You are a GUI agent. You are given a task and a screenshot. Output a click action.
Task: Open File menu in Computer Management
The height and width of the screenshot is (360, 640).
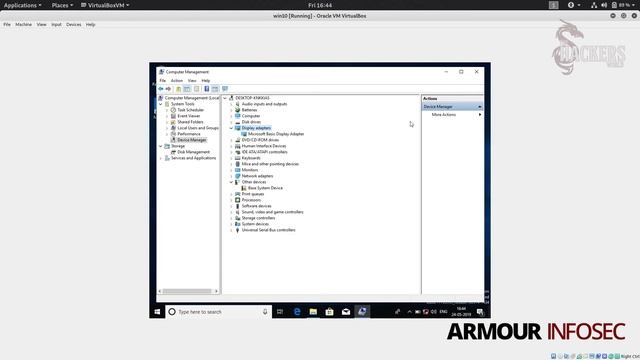tap(163, 81)
